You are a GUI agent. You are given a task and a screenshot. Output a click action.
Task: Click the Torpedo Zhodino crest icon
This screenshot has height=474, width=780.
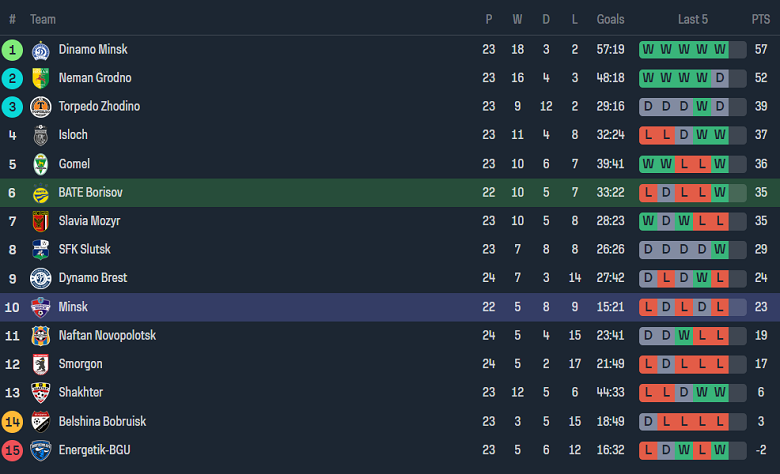pos(41,106)
